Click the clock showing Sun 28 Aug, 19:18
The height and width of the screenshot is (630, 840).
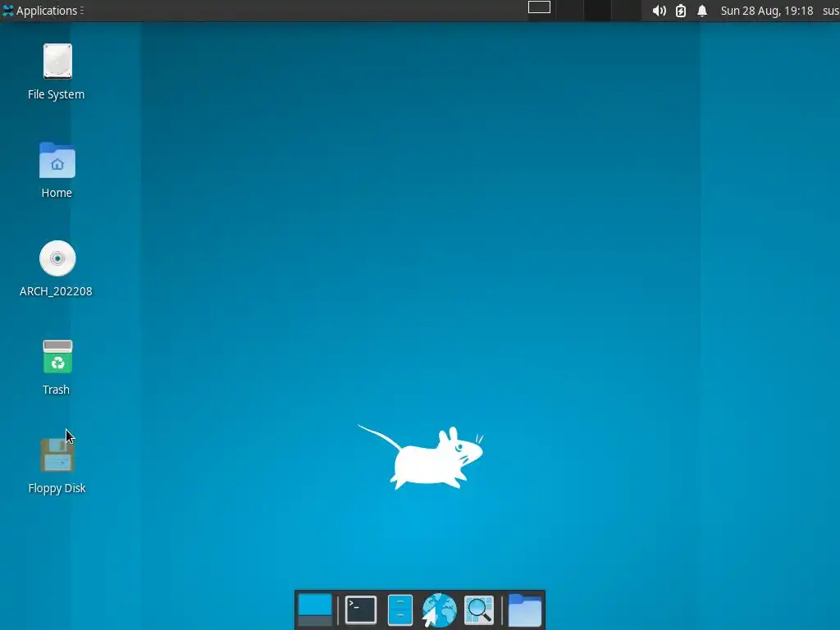(x=767, y=11)
